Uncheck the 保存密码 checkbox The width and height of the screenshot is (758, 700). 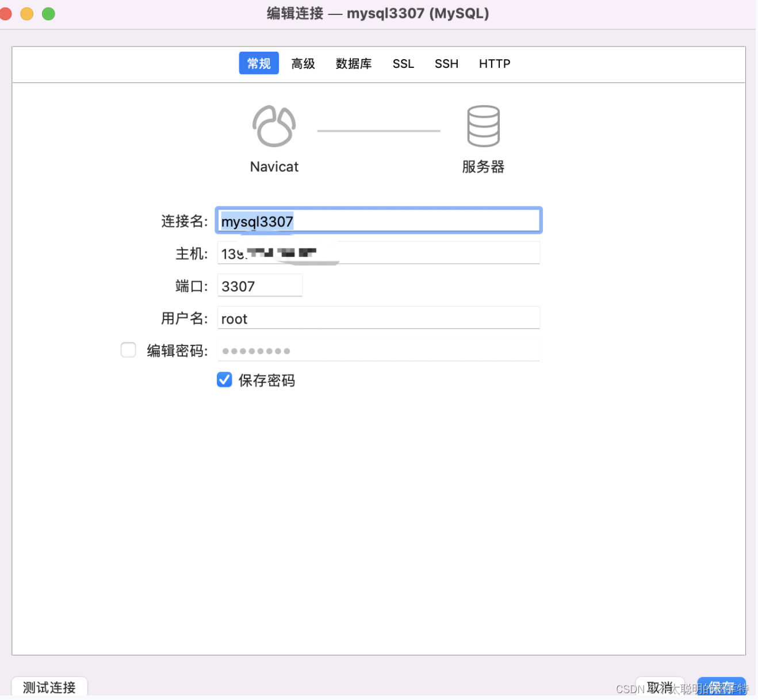(x=224, y=379)
